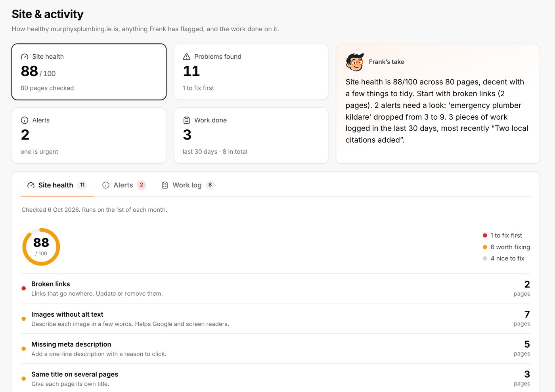The height and width of the screenshot is (392, 555).
Task: Click 'Links that go nowhere' description text
Action: coord(97,294)
